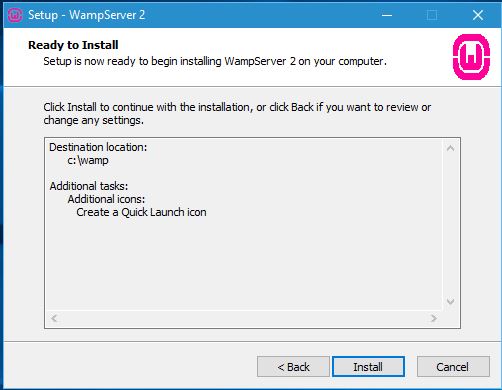Click the 'Ready to Install' heading
502x390 pixels.
click(x=73, y=45)
